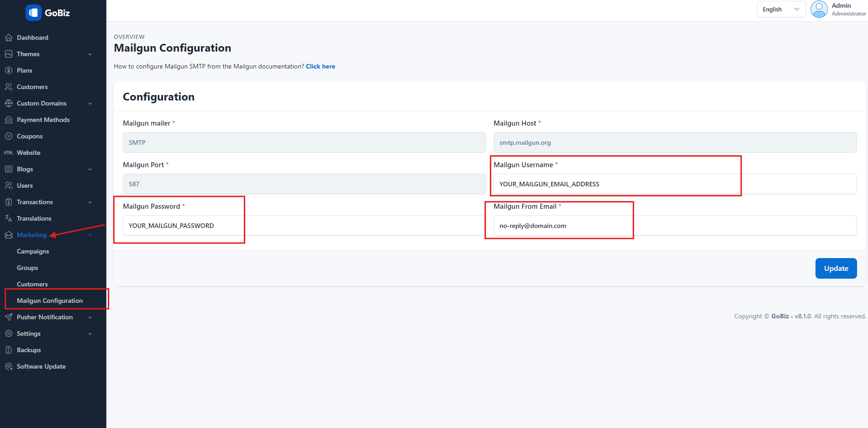Open the Mailgun docs 'Click here' link
The width and height of the screenshot is (868, 428).
point(321,66)
